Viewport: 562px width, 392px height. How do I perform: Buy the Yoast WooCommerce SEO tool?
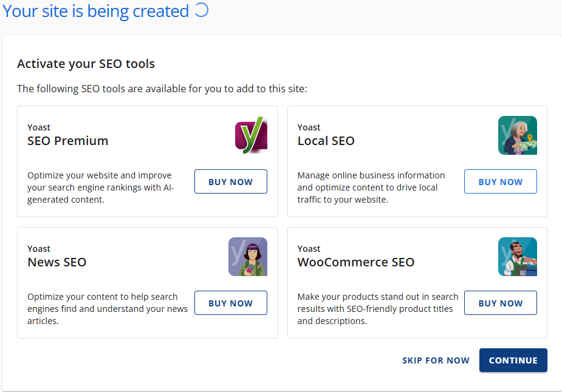click(500, 302)
